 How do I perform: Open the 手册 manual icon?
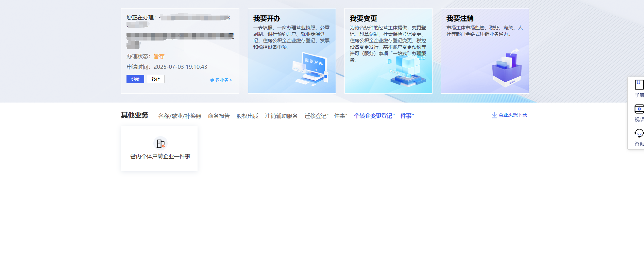[x=639, y=84]
